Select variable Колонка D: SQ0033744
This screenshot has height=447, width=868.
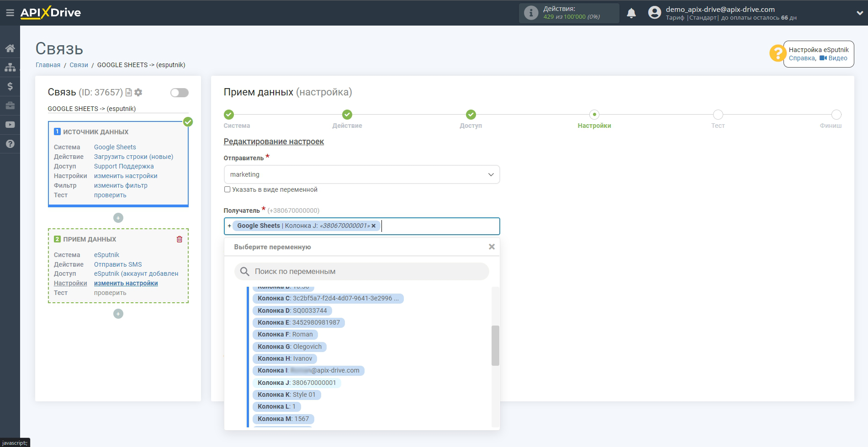click(x=292, y=310)
